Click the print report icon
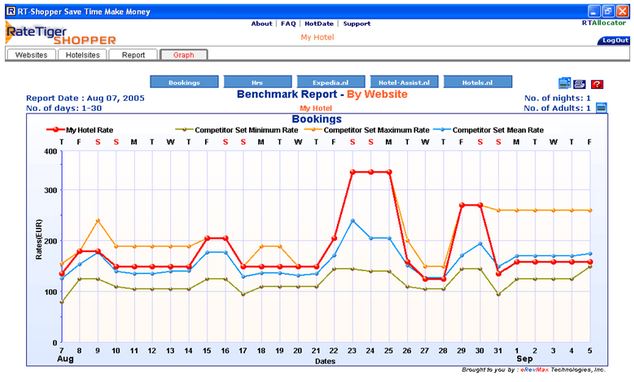Image resolution: width=634 pixels, height=382 pixels. (x=579, y=84)
